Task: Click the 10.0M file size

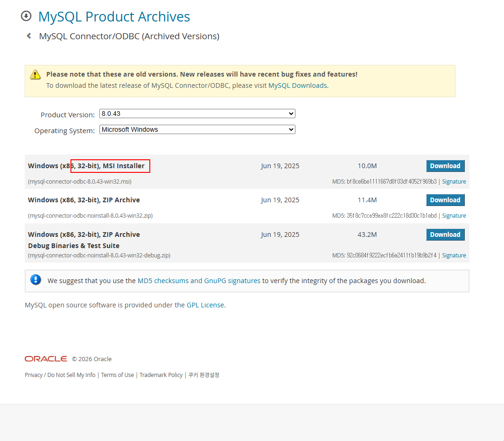Action: click(367, 166)
